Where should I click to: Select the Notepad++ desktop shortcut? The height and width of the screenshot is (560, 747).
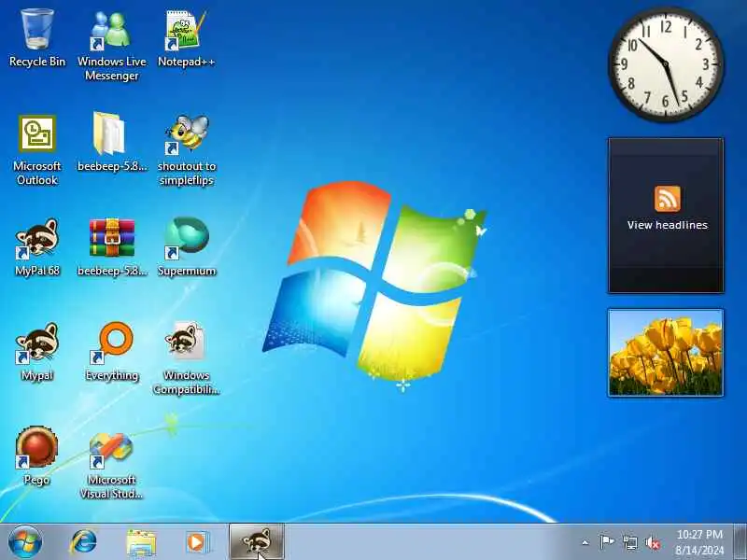point(186,39)
